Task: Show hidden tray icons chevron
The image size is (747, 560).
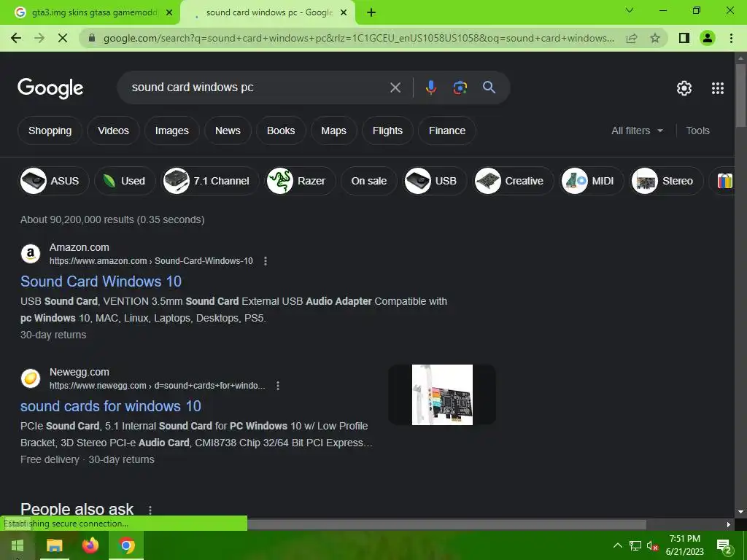Action: pyautogui.click(x=617, y=545)
